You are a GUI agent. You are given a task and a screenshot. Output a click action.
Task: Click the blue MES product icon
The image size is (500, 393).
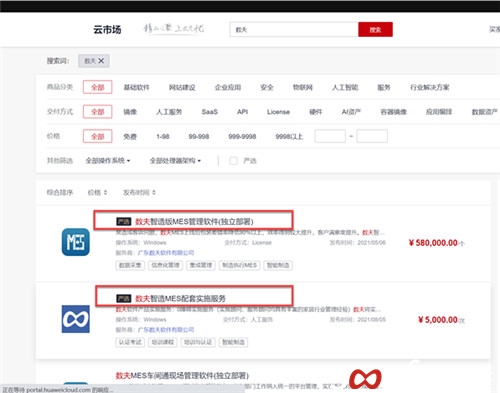(76, 242)
